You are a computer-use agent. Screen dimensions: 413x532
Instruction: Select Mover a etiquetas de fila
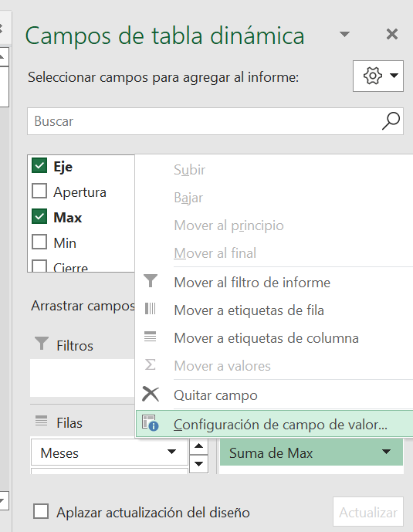(273, 310)
